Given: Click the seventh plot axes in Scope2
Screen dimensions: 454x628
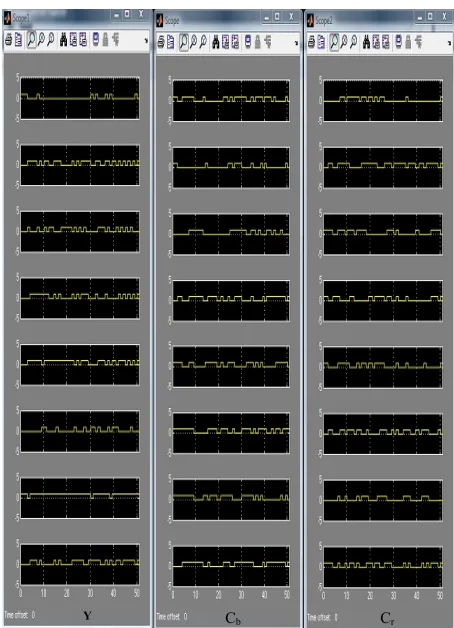Looking at the screenshot, I should pos(383,500).
